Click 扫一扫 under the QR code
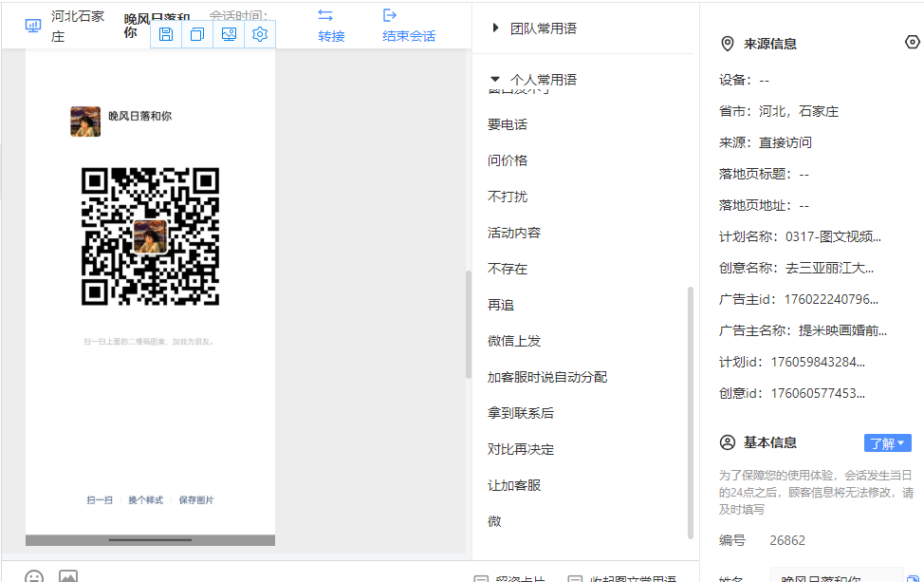The height and width of the screenshot is (582, 924). click(100, 500)
